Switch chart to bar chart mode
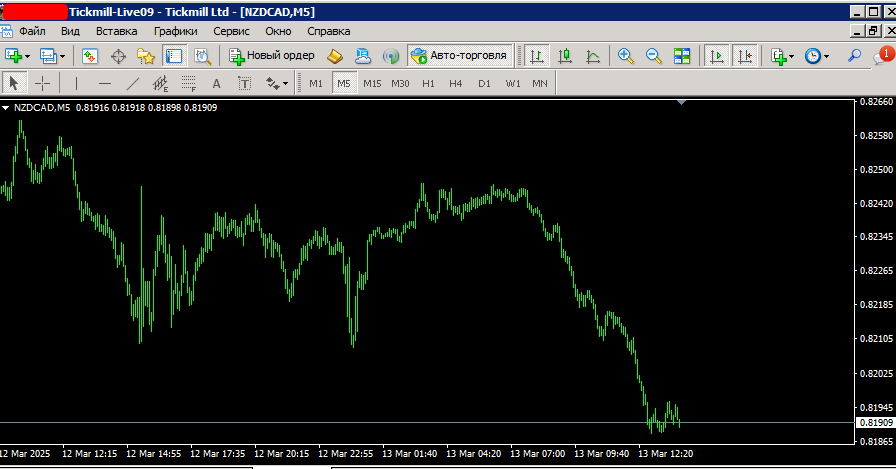Viewport: 896px width, 469px height. (537, 55)
